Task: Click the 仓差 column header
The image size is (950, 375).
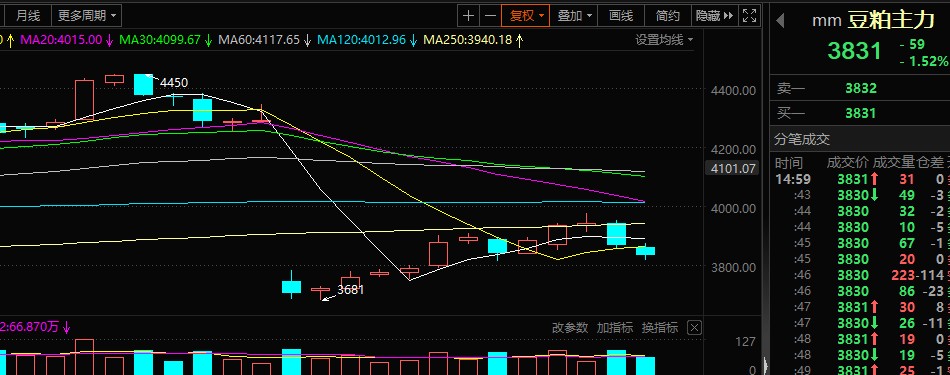Action: (930, 162)
